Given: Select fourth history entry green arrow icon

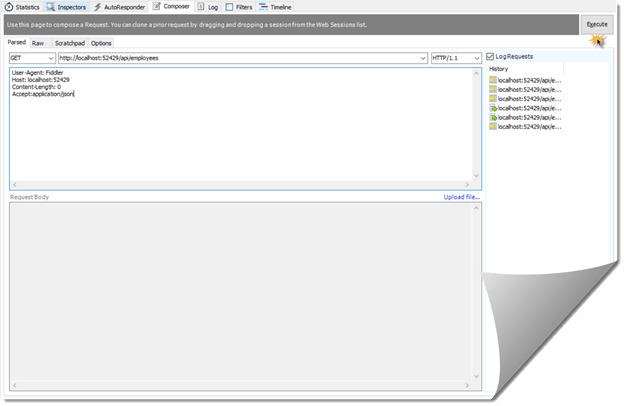Looking at the screenshot, I should [493, 108].
